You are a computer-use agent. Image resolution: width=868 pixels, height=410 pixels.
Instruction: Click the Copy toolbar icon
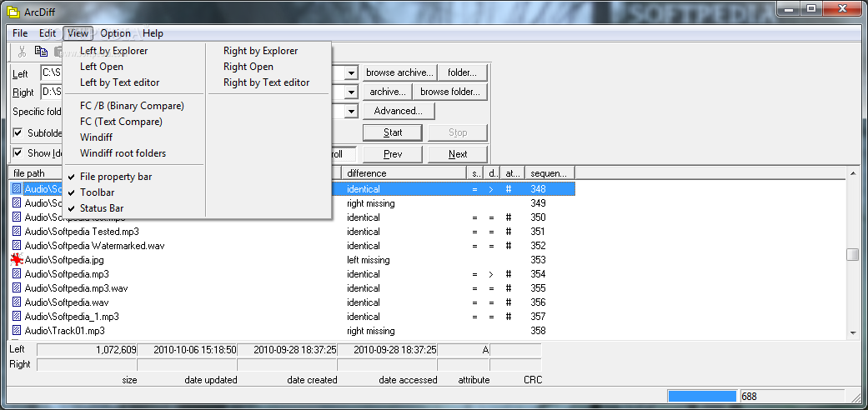[41, 52]
